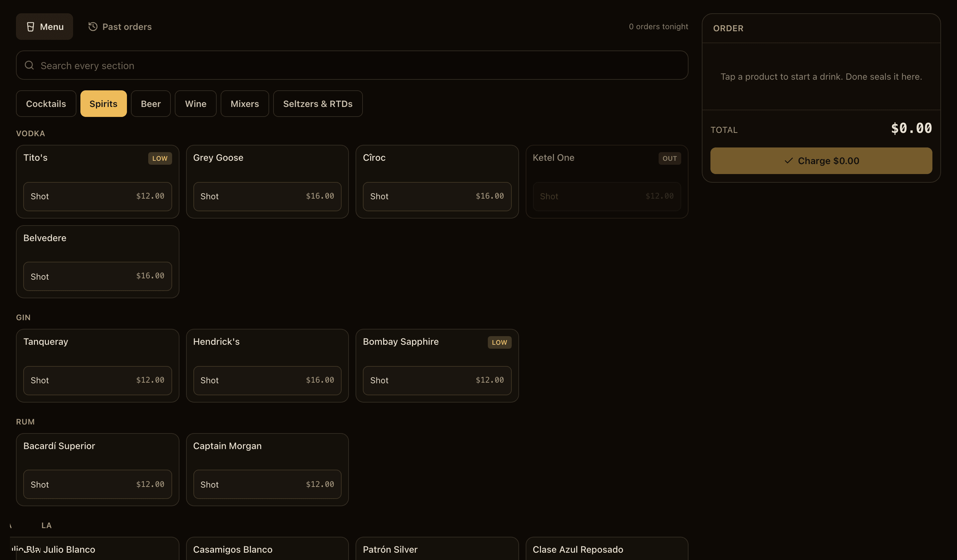Select the Seltzers & RTDs category
957x560 pixels.
tap(317, 104)
